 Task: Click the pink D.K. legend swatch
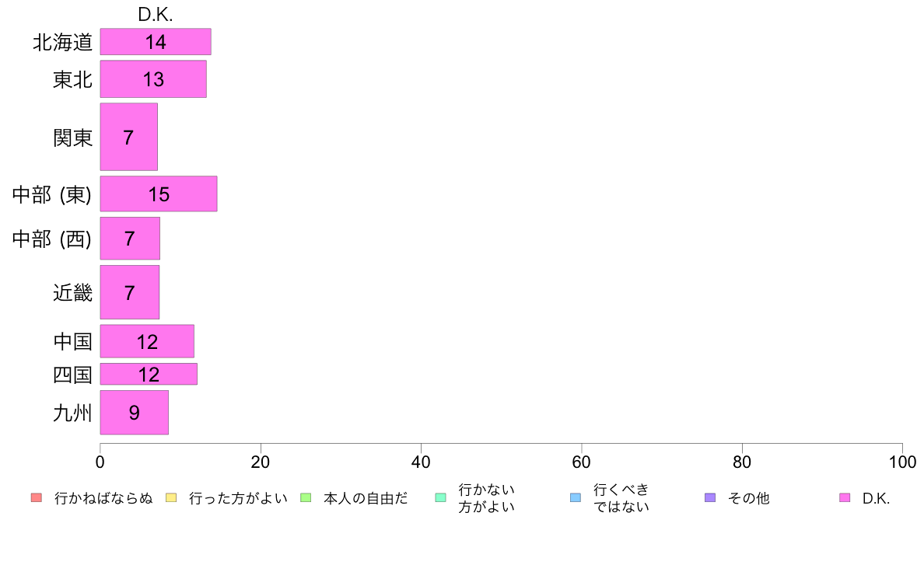click(845, 498)
